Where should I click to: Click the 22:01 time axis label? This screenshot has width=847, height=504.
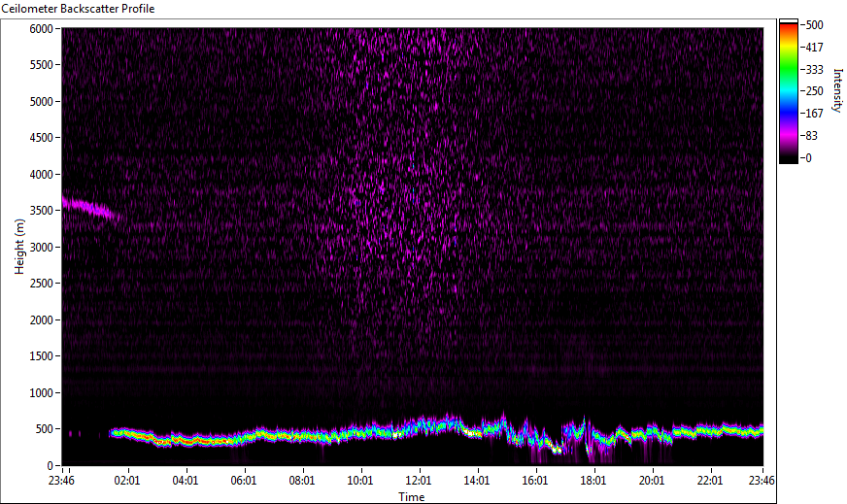[710, 481]
